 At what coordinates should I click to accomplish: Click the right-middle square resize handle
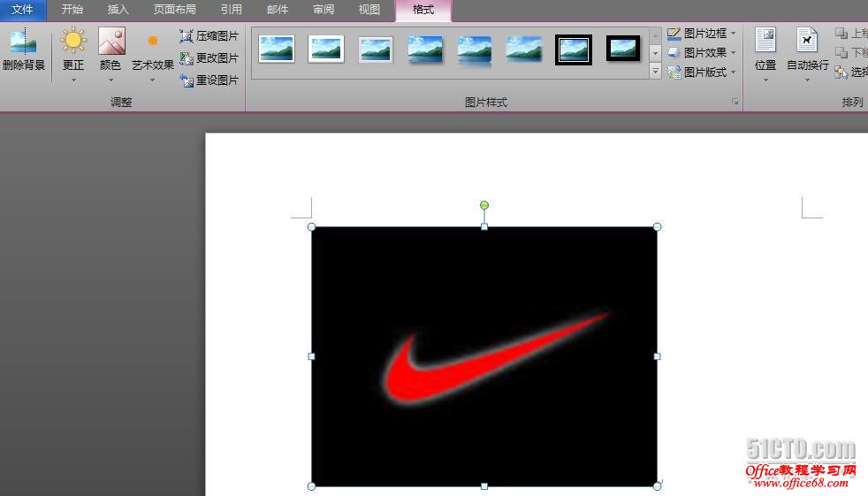pyautogui.click(x=657, y=356)
